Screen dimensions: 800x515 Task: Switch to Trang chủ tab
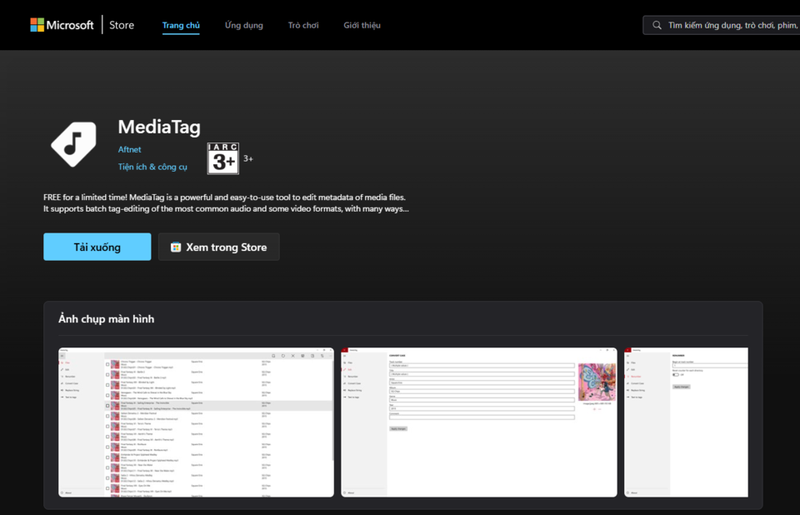coord(181,25)
